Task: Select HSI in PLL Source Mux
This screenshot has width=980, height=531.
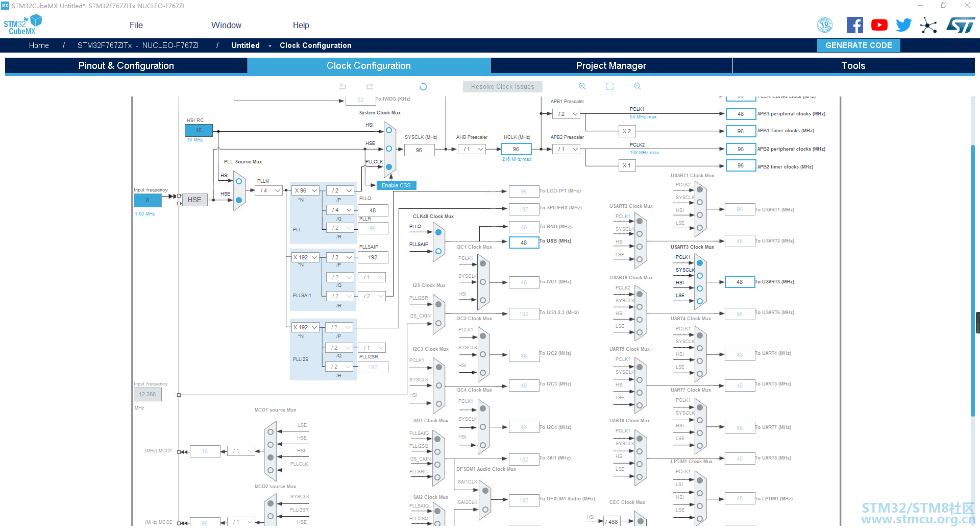Action: pos(238,181)
